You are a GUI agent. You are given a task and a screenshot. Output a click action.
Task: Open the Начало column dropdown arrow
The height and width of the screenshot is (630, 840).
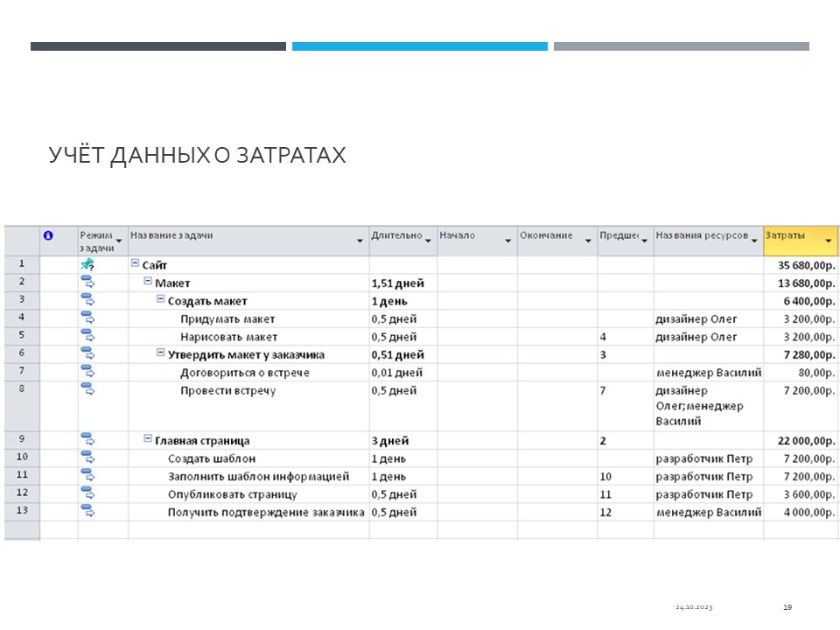coord(507,241)
